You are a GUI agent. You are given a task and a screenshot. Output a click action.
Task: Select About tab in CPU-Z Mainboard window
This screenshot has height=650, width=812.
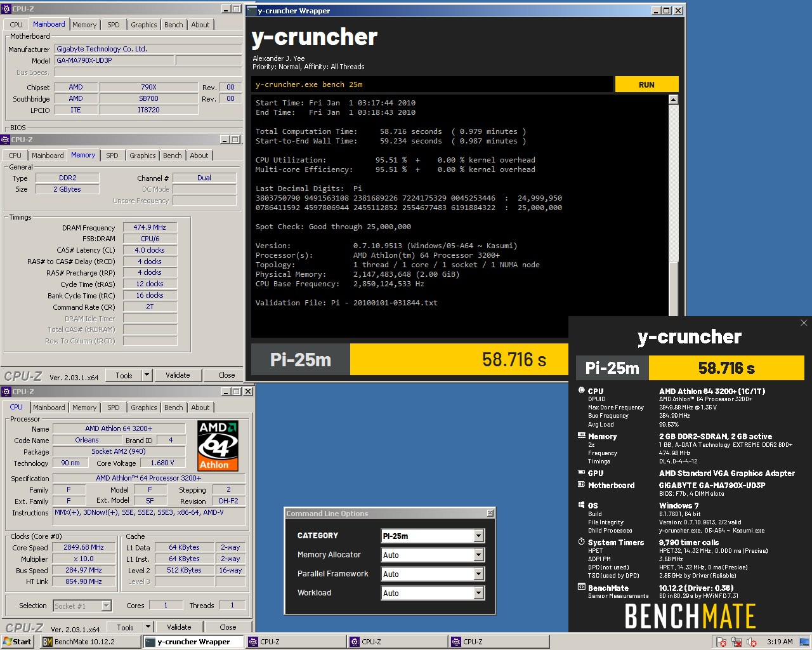pos(200,25)
